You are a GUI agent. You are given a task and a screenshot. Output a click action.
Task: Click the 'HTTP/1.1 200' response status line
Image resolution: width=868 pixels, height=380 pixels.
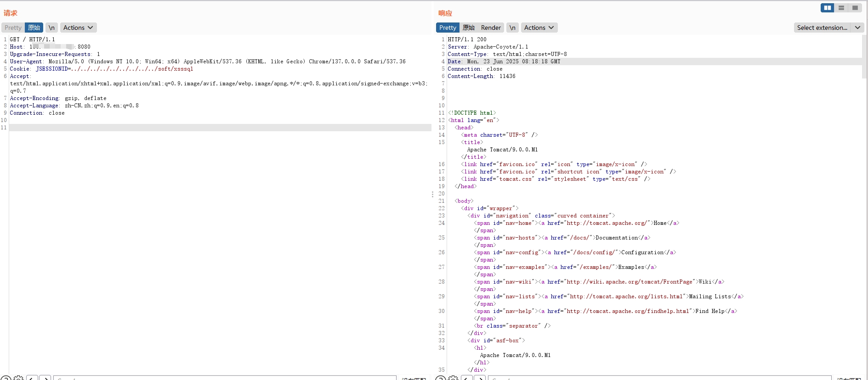(x=467, y=39)
